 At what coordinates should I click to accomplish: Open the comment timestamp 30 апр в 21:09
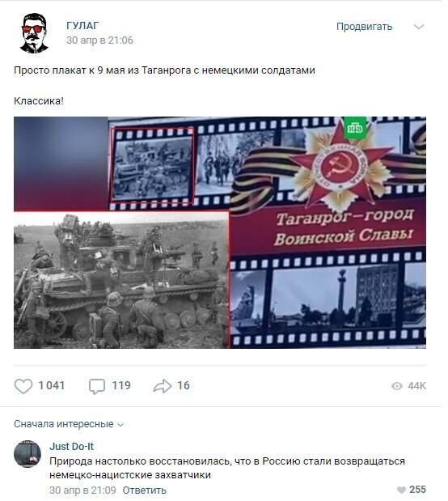coord(82,490)
